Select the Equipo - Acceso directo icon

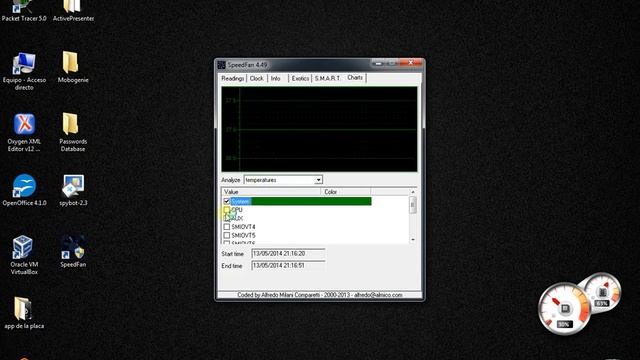point(24,71)
